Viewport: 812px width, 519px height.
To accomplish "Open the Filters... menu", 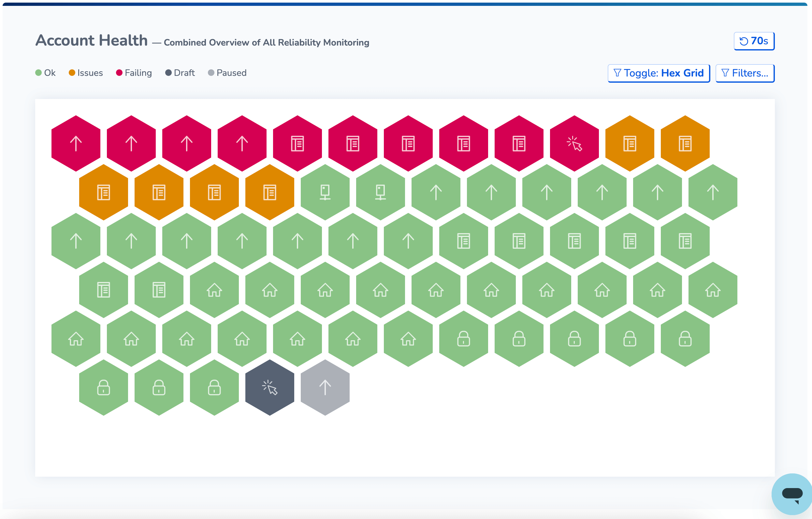I will (x=745, y=73).
